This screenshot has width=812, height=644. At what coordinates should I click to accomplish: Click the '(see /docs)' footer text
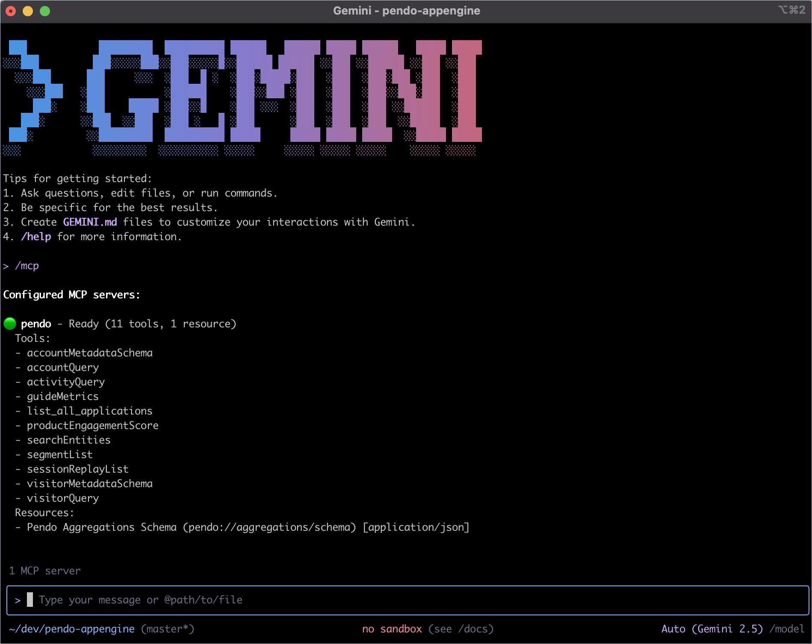pos(461,629)
